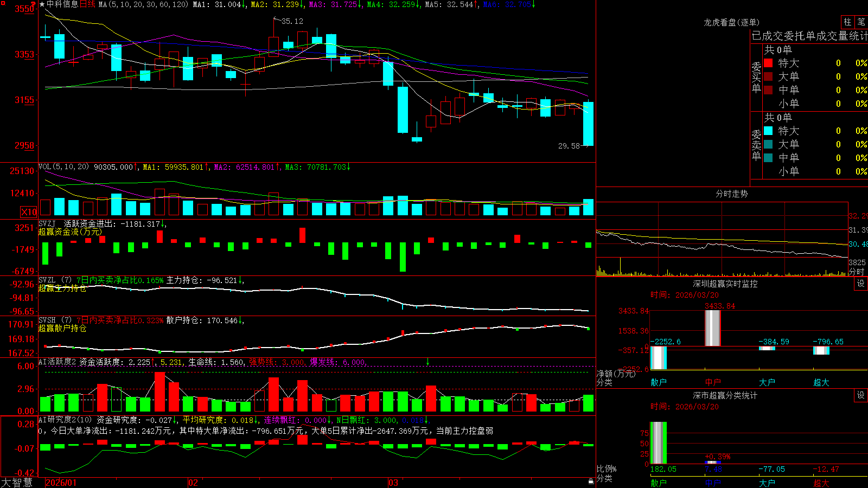Viewport: 868px width, 488px height.
Task: Select the SVZL (7) indicator name
Action: pyautogui.click(x=55, y=280)
